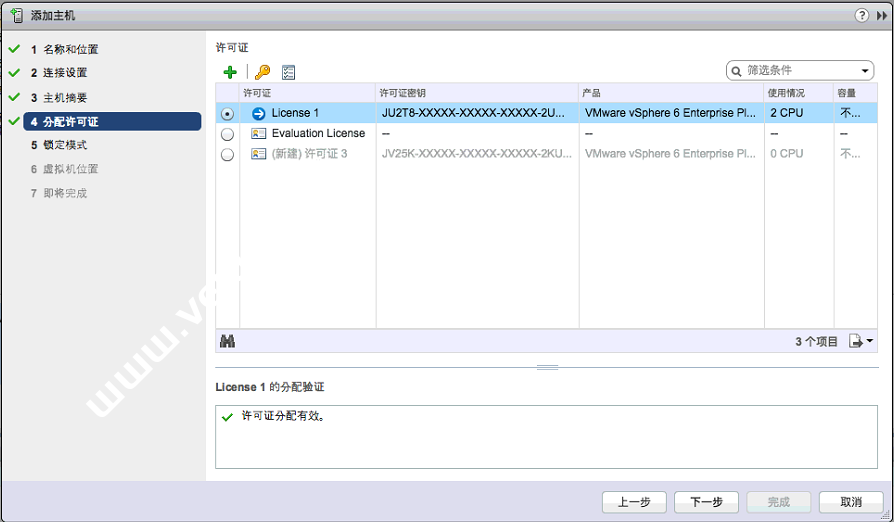Sort by the 许可证 column header

point(308,93)
